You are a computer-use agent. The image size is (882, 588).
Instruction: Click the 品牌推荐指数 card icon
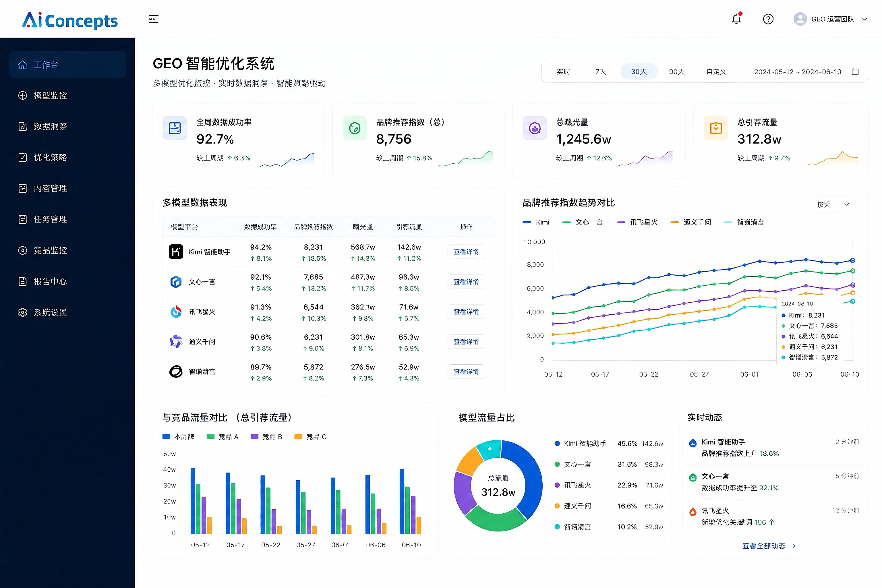[x=355, y=128]
